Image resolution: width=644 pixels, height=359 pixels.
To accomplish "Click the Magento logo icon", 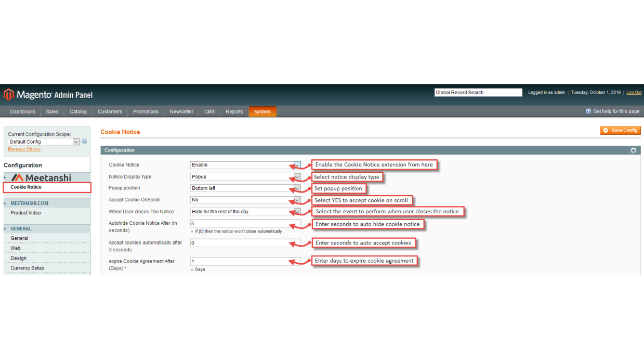I will (8, 94).
